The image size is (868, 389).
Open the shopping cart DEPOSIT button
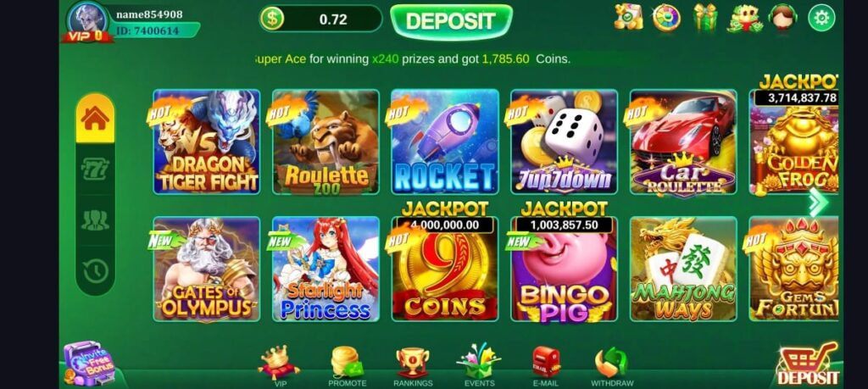(808, 364)
